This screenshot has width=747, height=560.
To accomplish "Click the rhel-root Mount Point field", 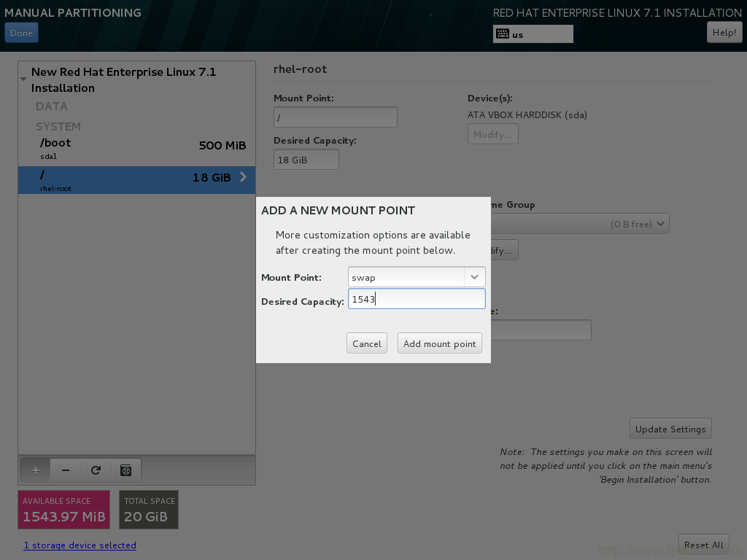I will 336,117.
